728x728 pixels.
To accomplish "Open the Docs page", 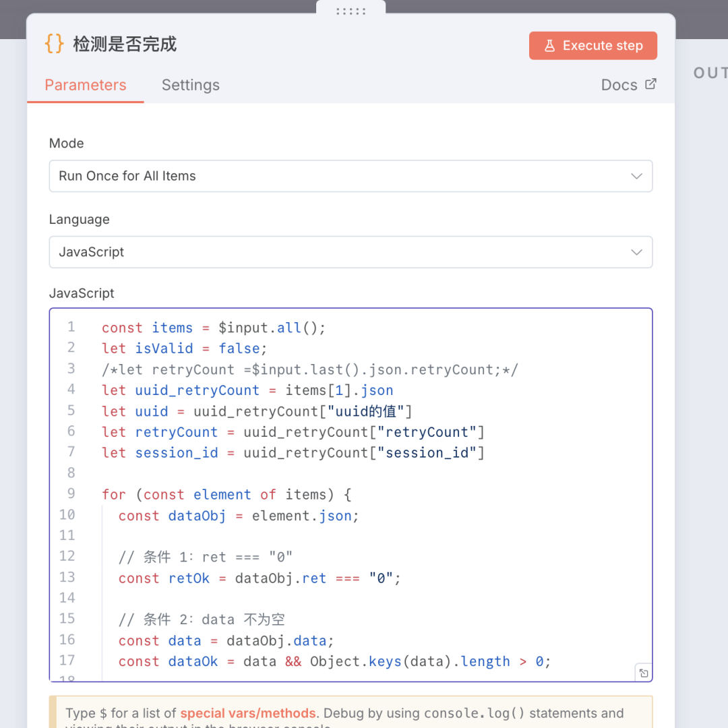I will [619, 84].
